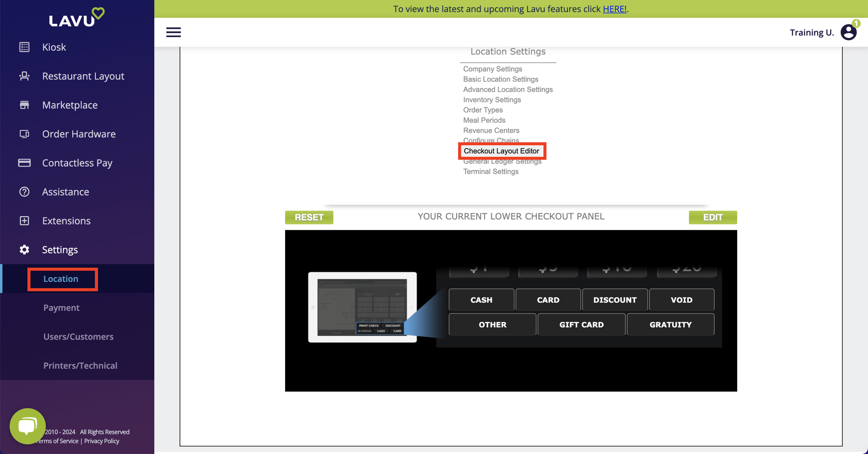868x454 pixels.
Task: Select the Settings gear icon
Action: pyautogui.click(x=24, y=250)
